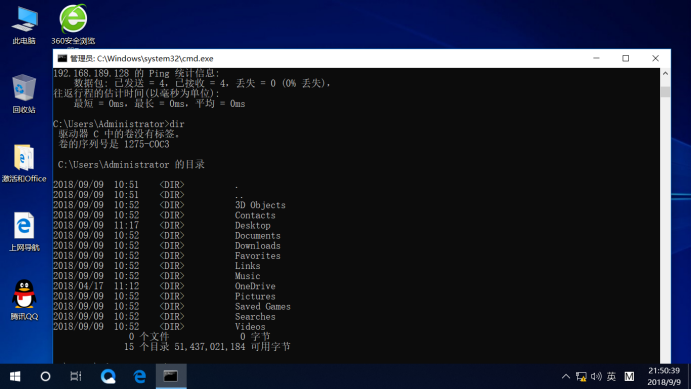The width and height of the screenshot is (692, 389).
Task: Show hidden system tray icons
Action: 565,377
